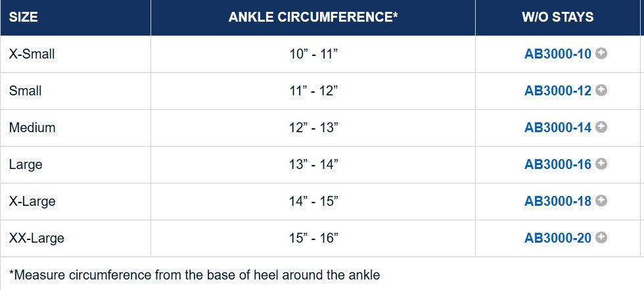
Task: Click the W/O STAYS column header
Action: [557, 18]
